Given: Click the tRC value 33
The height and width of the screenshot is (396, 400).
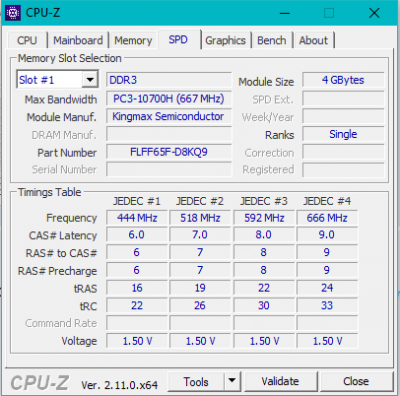Looking at the screenshot, I should coord(327,305).
